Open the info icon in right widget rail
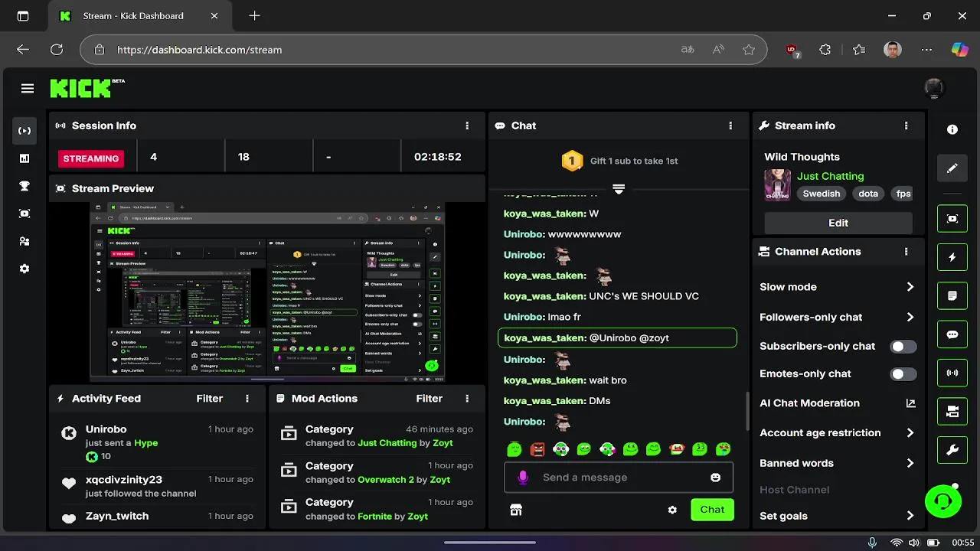The image size is (980, 551). 952,130
